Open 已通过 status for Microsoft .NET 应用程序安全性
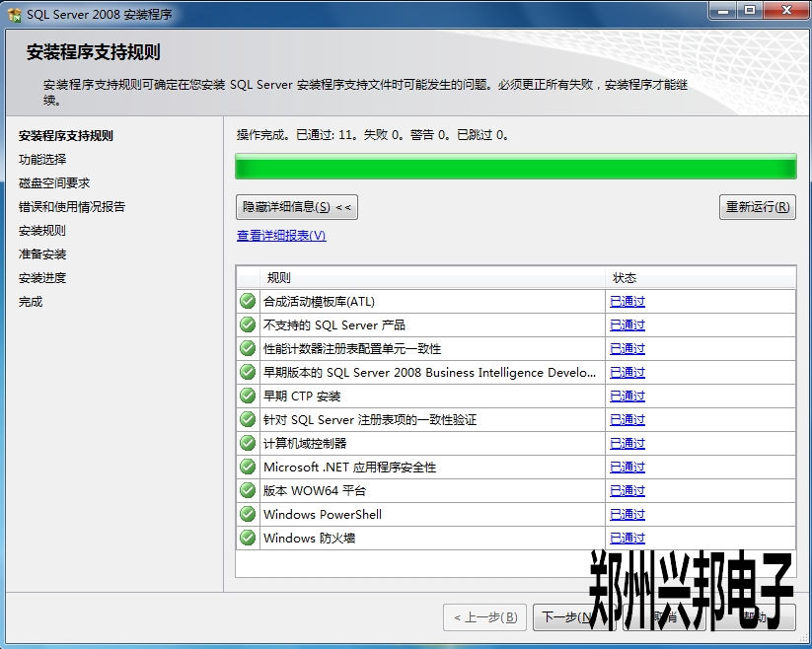This screenshot has width=812, height=649. click(x=627, y=468)
